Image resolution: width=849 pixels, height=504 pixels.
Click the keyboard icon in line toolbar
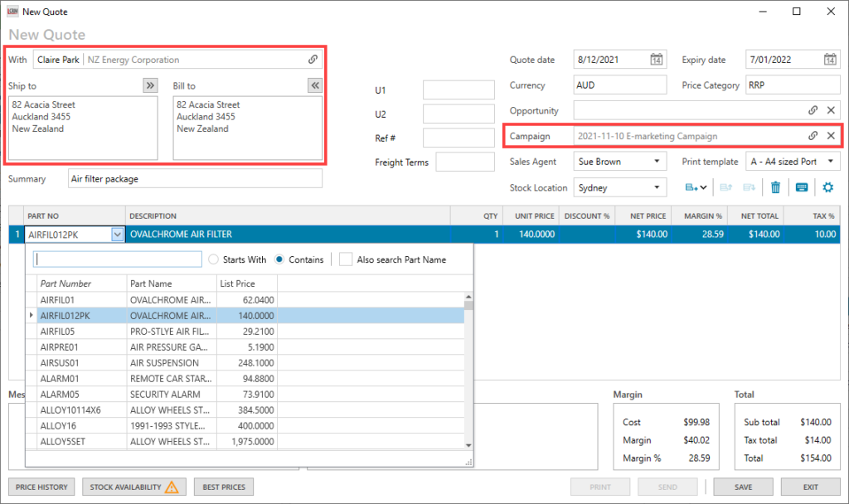pyautogui.click(x=801, y=187)
